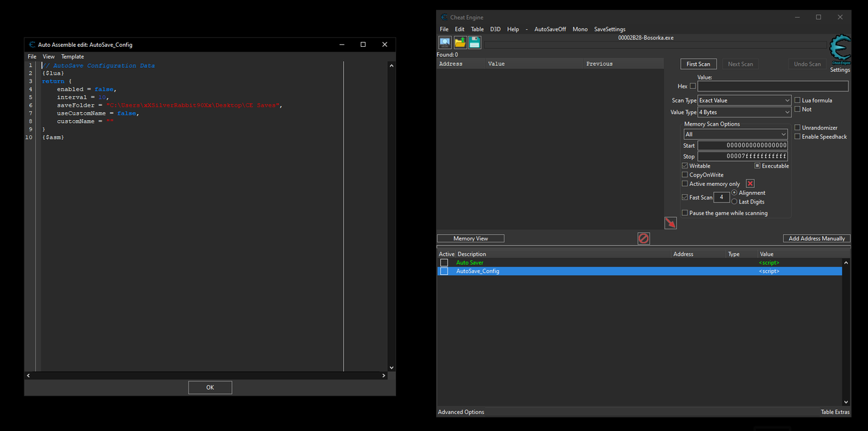Open the memory region All dropdown
This screenshot has width=868, height=431.
[735, 134]
